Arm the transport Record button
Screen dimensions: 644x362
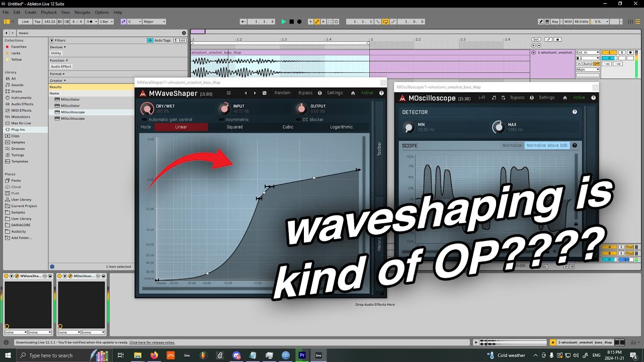(x=299, y=22)
